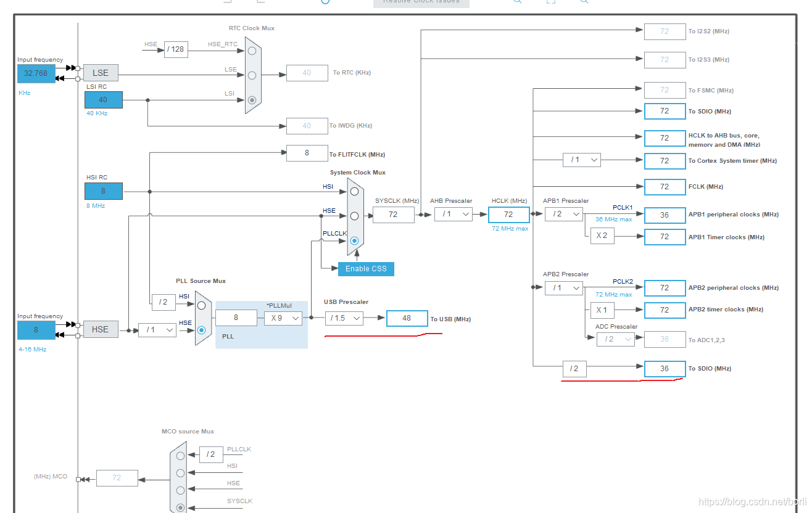Edit the APB1 Timer clocks 72 field
812x513 pixels.
click(x=665, y=237)
